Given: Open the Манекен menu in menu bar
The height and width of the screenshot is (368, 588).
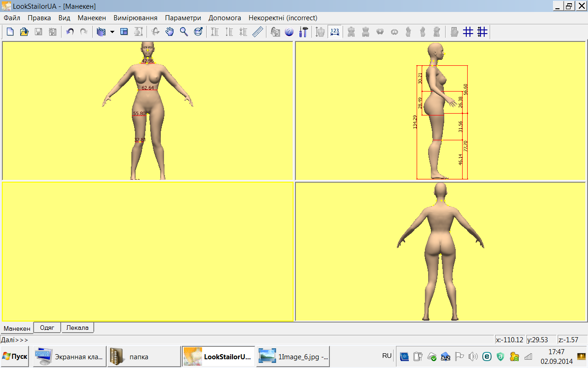Looking at the screenshot, I should 92,18.
